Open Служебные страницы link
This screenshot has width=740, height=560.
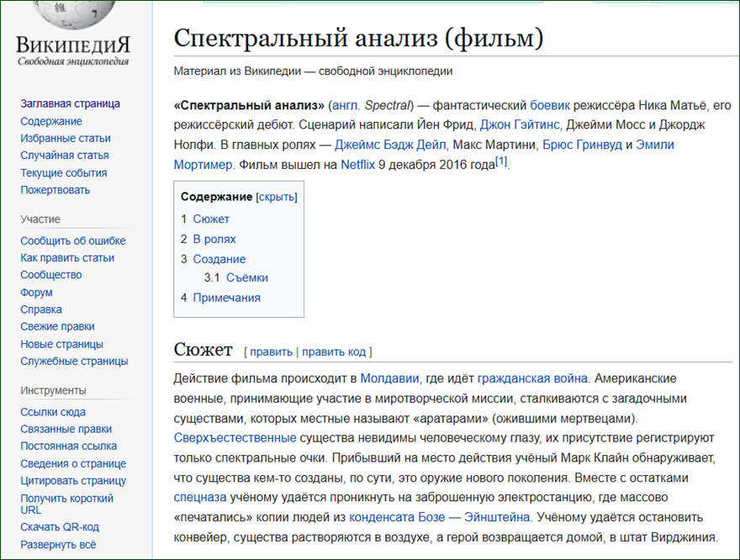coord(74,361)
